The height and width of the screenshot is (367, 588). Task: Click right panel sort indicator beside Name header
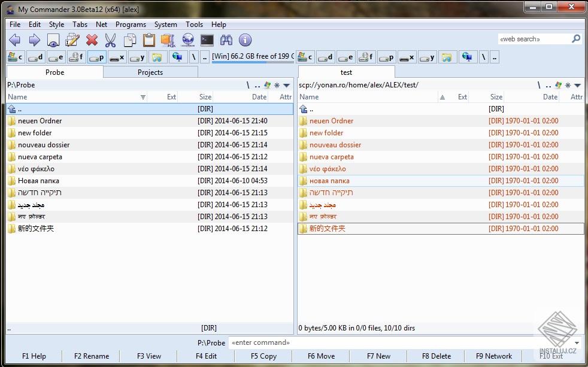[442, 97]
